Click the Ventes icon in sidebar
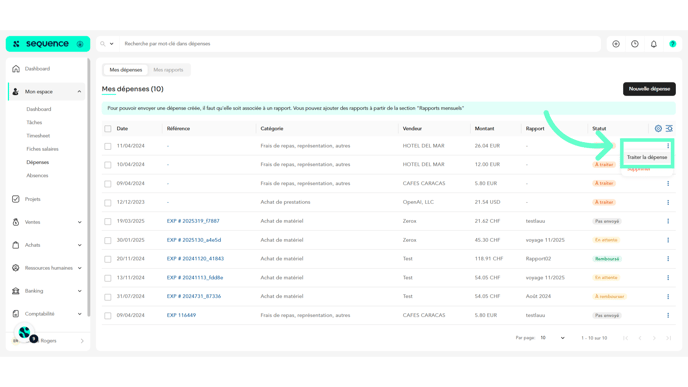 [16, 222]
